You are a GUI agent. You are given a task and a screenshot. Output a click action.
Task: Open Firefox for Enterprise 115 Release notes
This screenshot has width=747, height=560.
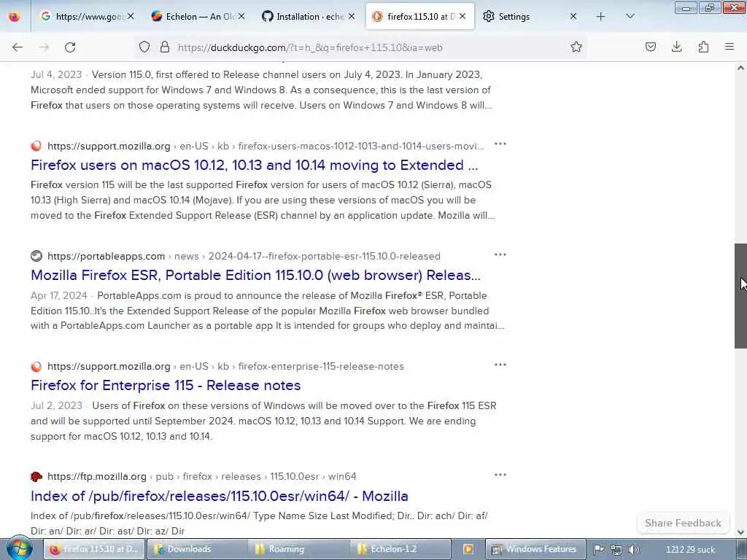[x=166, y=385]
